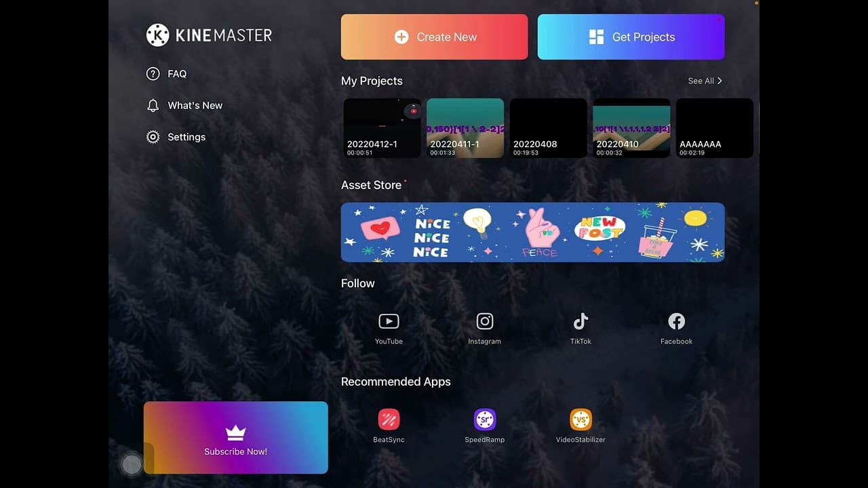This screenshot has height=488, width=868.
Task: Expand See All projects chevron
Action: point(719,81)
